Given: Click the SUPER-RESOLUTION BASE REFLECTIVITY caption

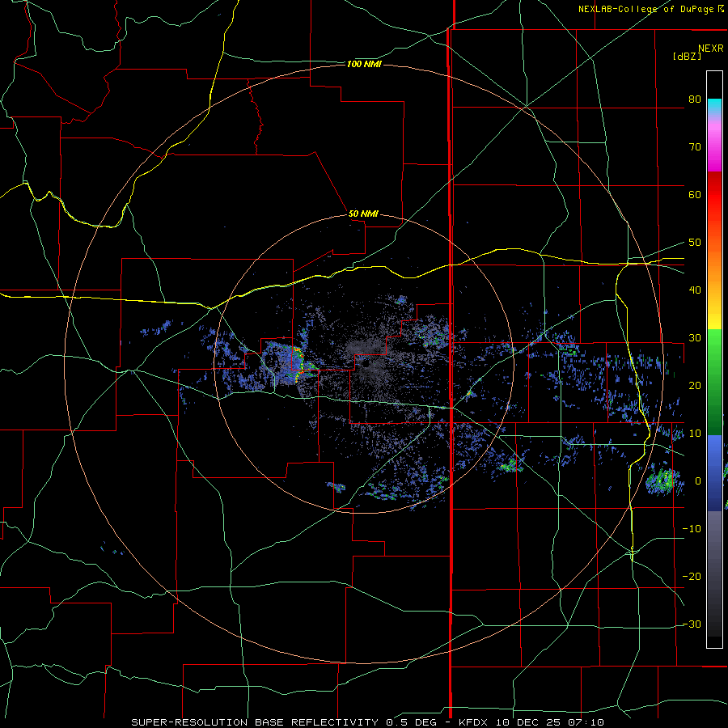Looking at the screenshot, I should 255,722.
